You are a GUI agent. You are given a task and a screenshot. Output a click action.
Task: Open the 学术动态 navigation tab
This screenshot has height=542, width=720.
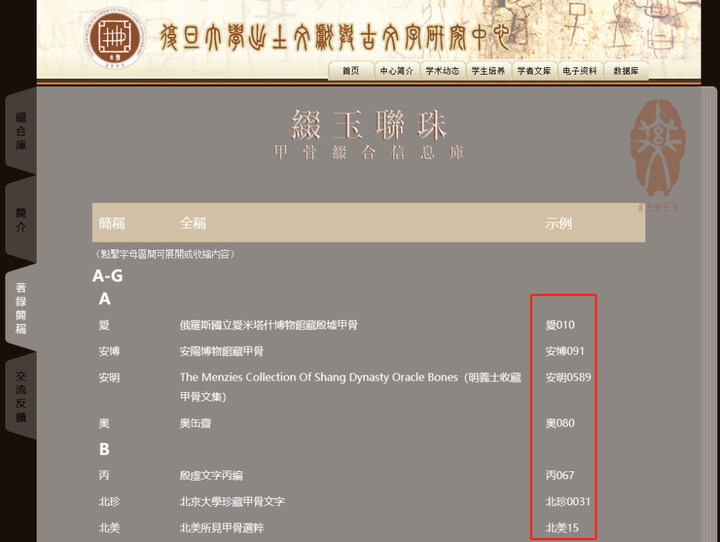[x=443, y=71]
